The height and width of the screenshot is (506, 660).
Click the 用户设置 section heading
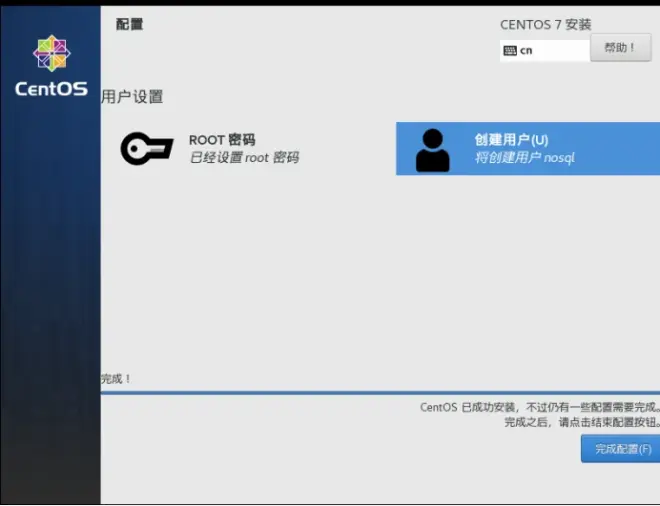tap(132, 97)
